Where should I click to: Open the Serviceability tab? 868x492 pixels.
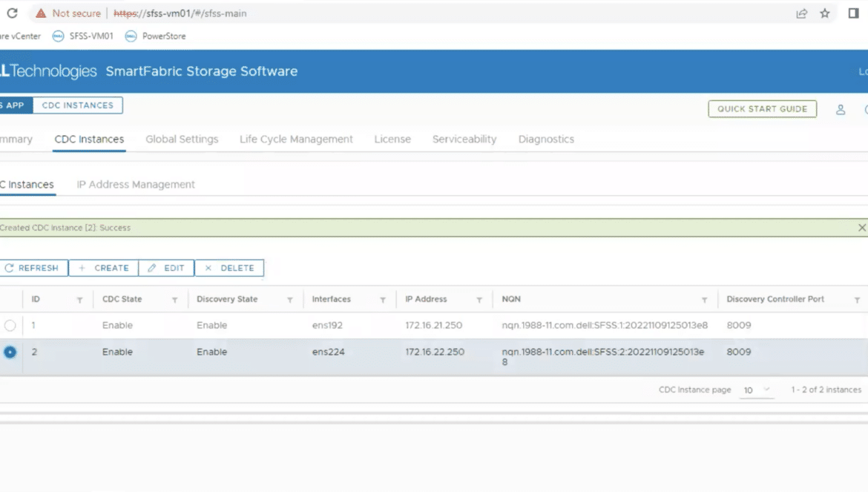click(464, 140)
